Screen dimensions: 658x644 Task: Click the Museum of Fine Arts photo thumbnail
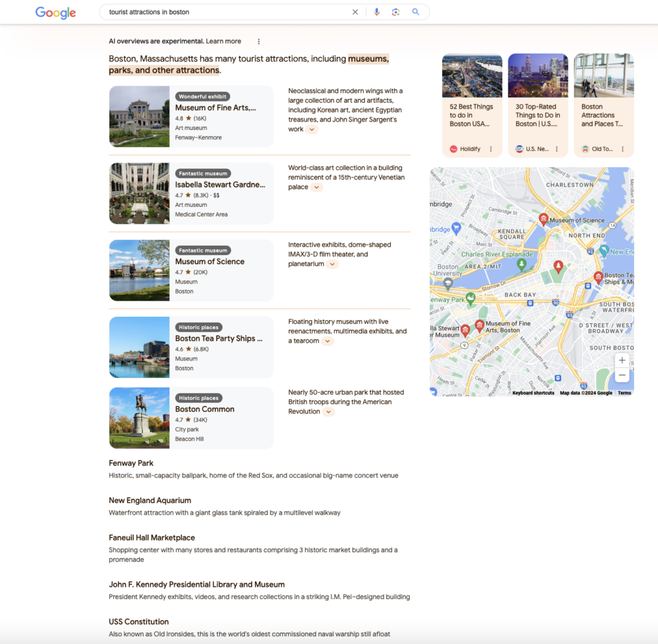coord(139,116)
